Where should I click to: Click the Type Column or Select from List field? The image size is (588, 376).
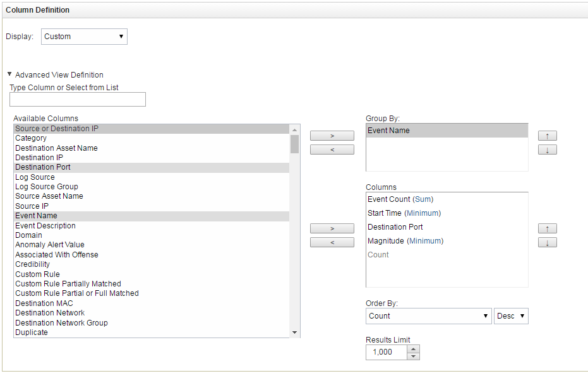pos(77,99)
